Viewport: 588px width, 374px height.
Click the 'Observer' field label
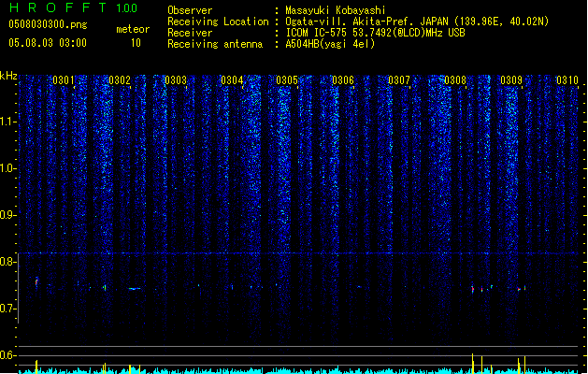(190, 10)
